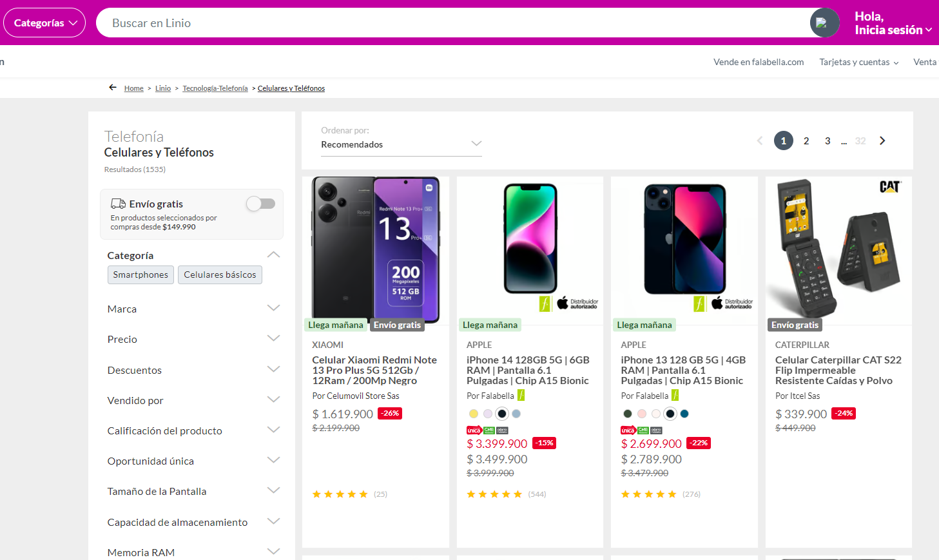939x560 pixels.
Task: Click the CAT logo on the Caterpillar product
Action: coord(890,187)
